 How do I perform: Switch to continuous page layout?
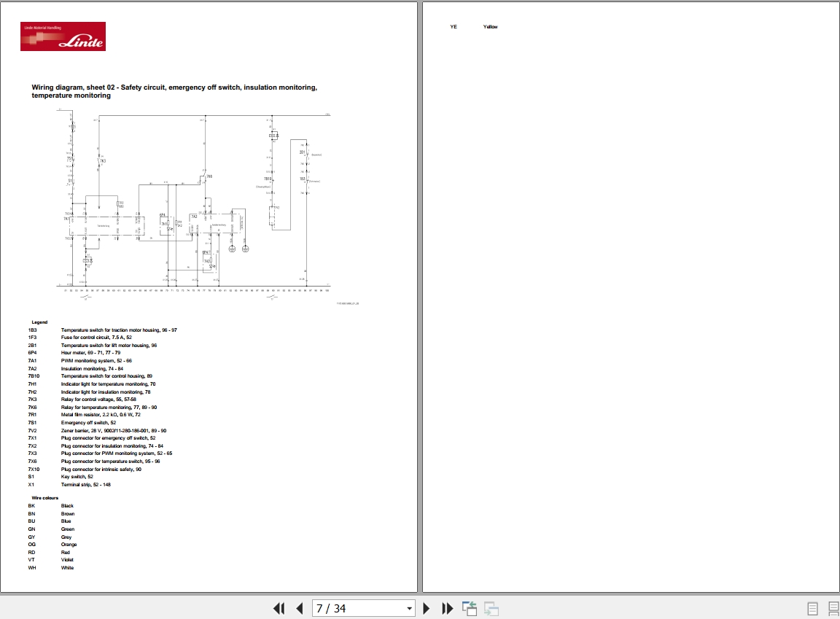click(x=833, y=608)
